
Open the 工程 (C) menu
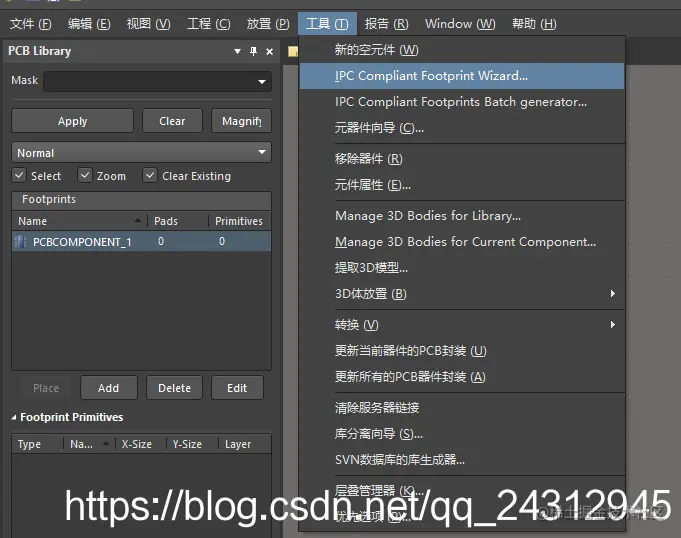coord(208,23)
